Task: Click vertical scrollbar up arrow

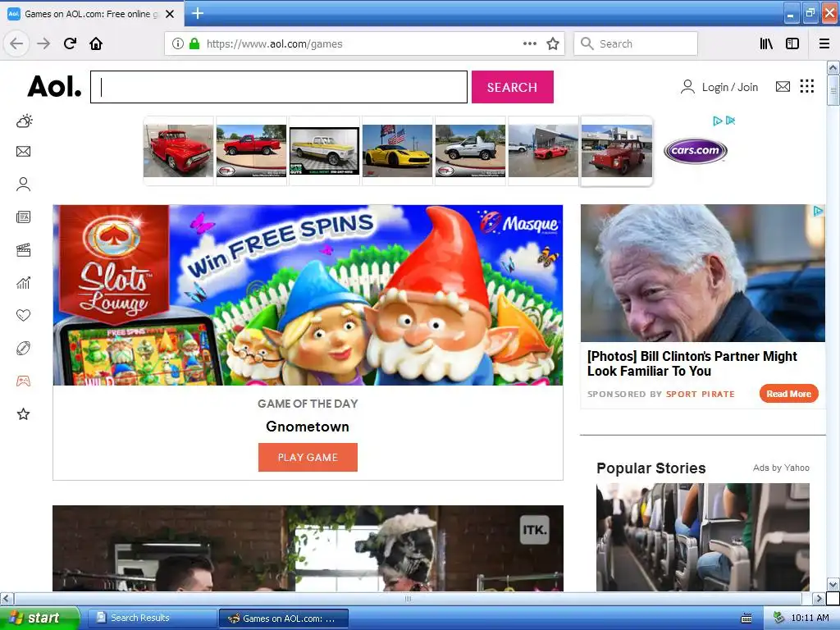Action: tap(833, 67)
